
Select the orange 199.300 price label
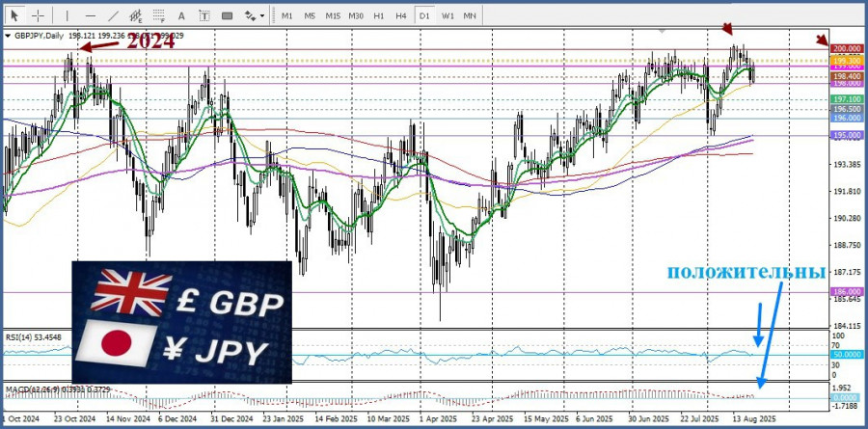(x=847, y=60)
